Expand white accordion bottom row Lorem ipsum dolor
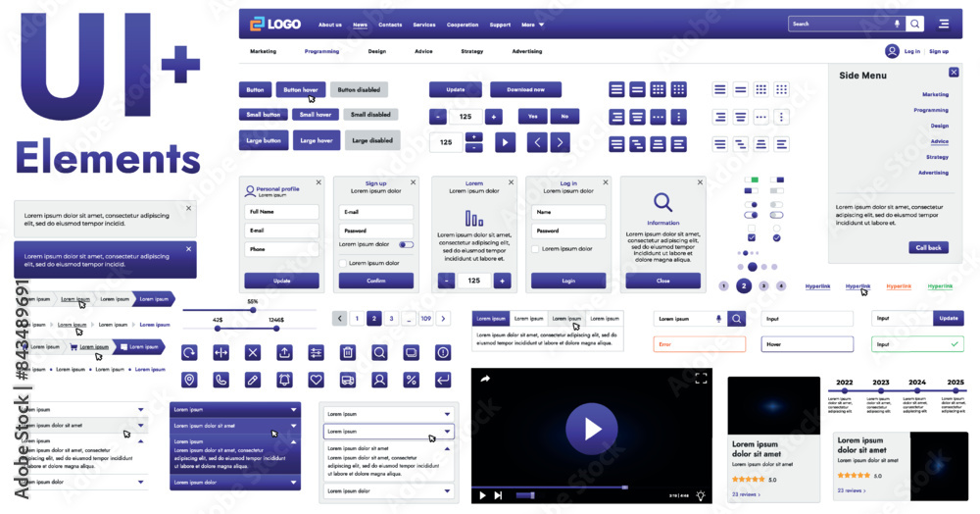 tap(388, 490)
